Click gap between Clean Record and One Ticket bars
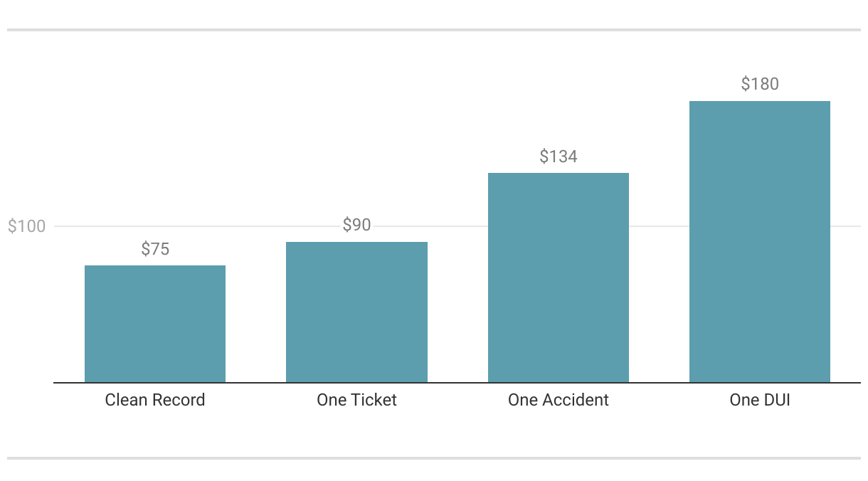This screenshot has width=868, height=481. [x=256, y=320]
